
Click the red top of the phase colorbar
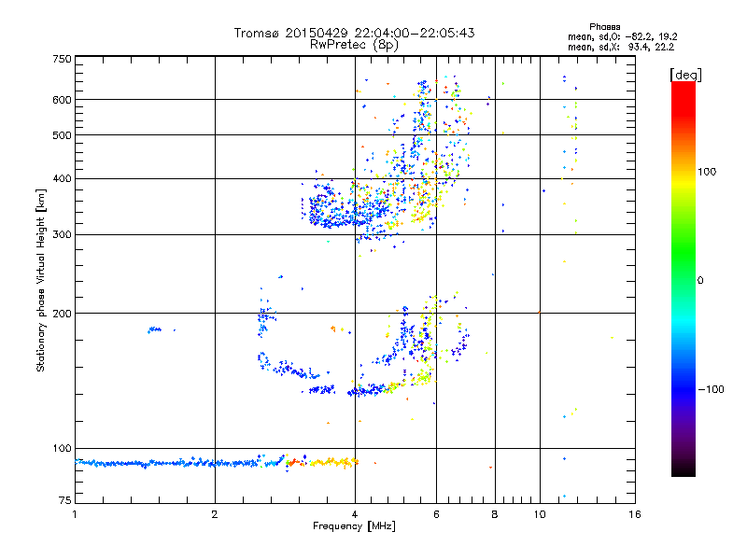tap(683, 88)
